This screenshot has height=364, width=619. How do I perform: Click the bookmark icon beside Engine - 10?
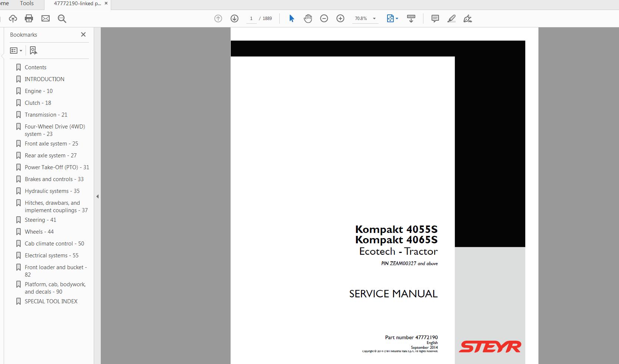click(19, 91)
